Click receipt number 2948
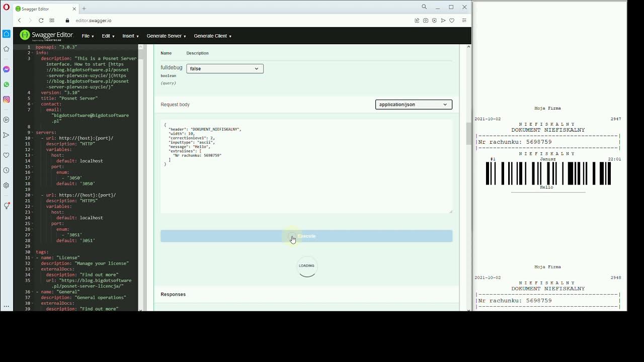The width and height of the screenshot is (644, 362). [616, 278]
